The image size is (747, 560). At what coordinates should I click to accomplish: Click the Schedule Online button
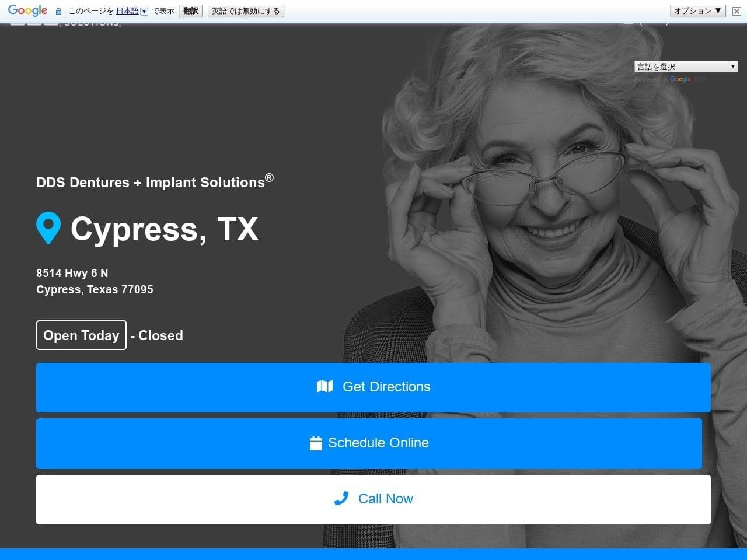tap(369, 443)
